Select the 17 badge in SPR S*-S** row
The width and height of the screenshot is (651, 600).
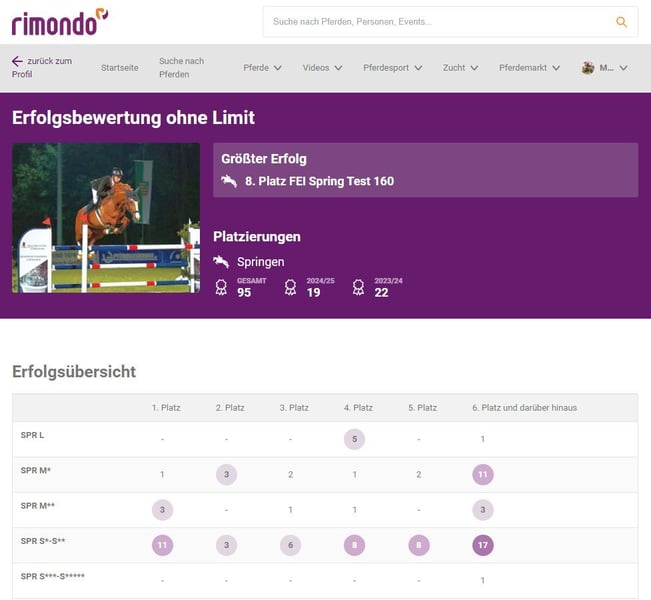(x=483, y=545)
